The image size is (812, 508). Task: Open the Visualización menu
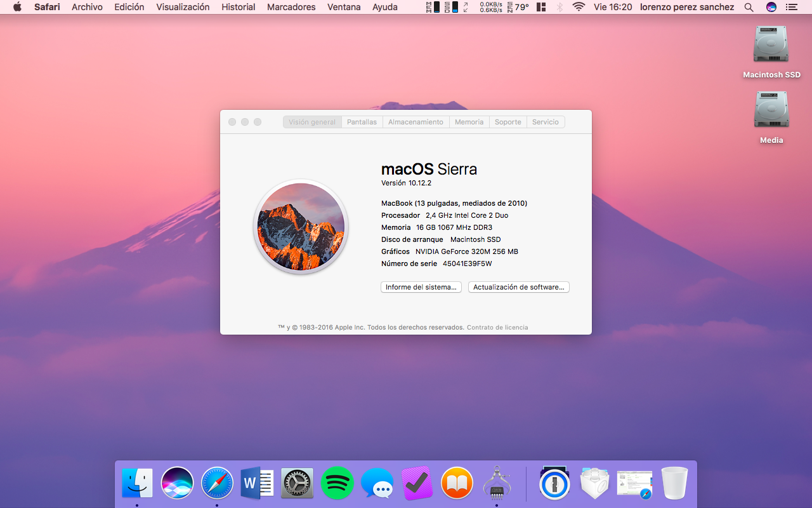[x=183, y=7]
